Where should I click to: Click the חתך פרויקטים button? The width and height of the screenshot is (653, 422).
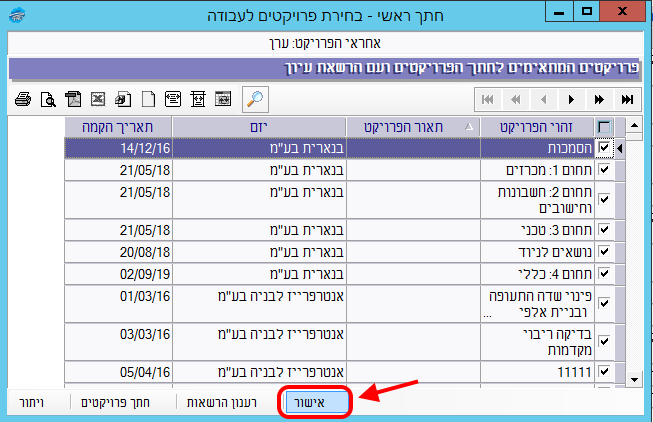coord(109,402)
